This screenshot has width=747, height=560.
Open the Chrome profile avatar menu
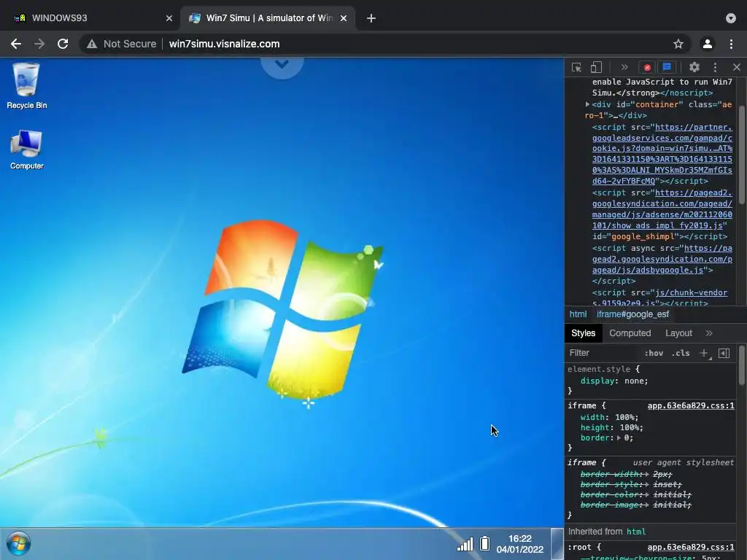(x=708, y=44)
